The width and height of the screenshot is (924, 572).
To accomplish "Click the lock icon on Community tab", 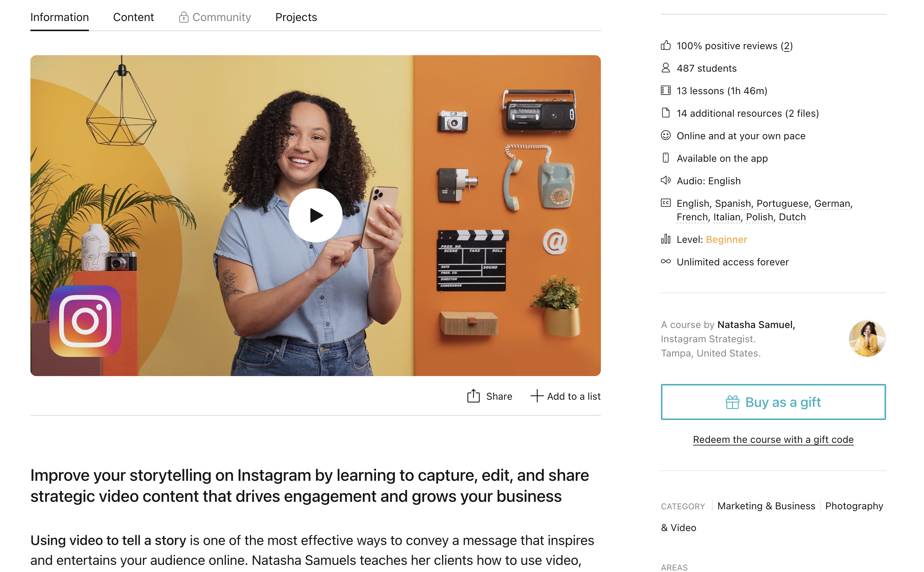I will [184, 17].
